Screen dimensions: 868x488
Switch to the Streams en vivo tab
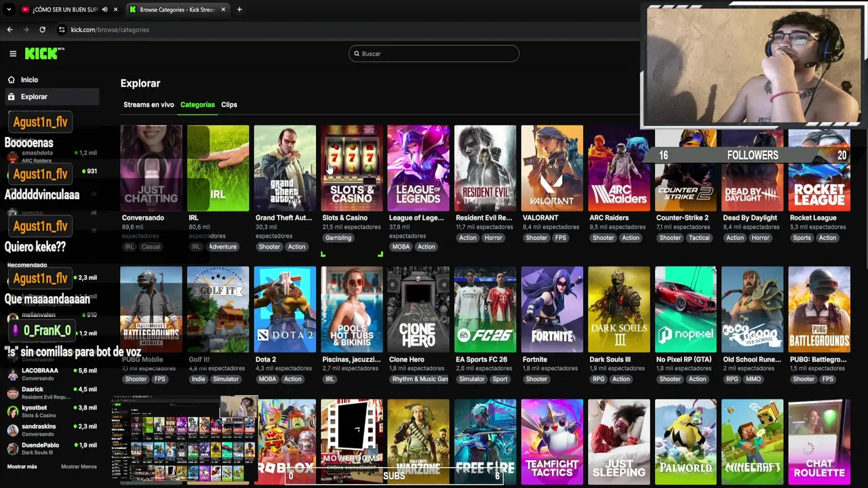pos(149,105)
